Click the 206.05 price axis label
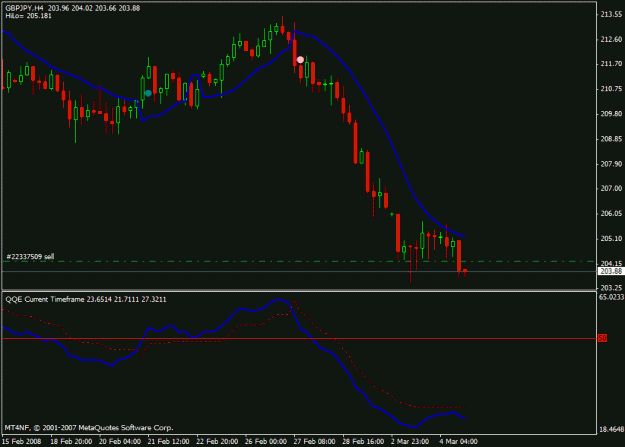Image resolution: width=625 pixels, height=447 pixels. pos(611,213)
